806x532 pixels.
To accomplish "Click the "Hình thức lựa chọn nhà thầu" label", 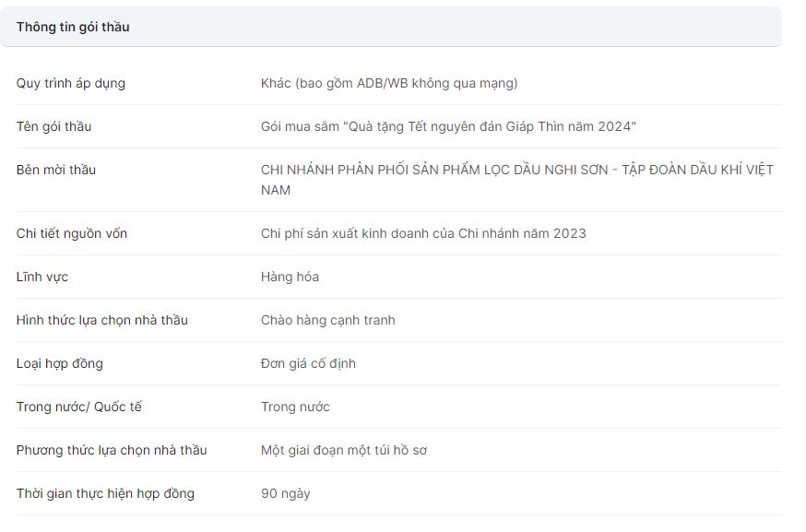I will pyautogui.click(x=102, y=320).
